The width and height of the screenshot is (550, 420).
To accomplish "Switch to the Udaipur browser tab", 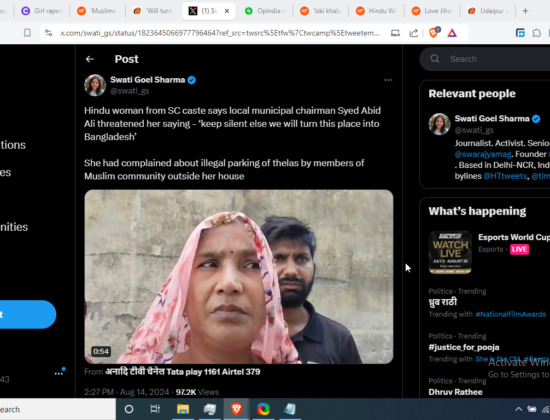I will pos(488,11).
